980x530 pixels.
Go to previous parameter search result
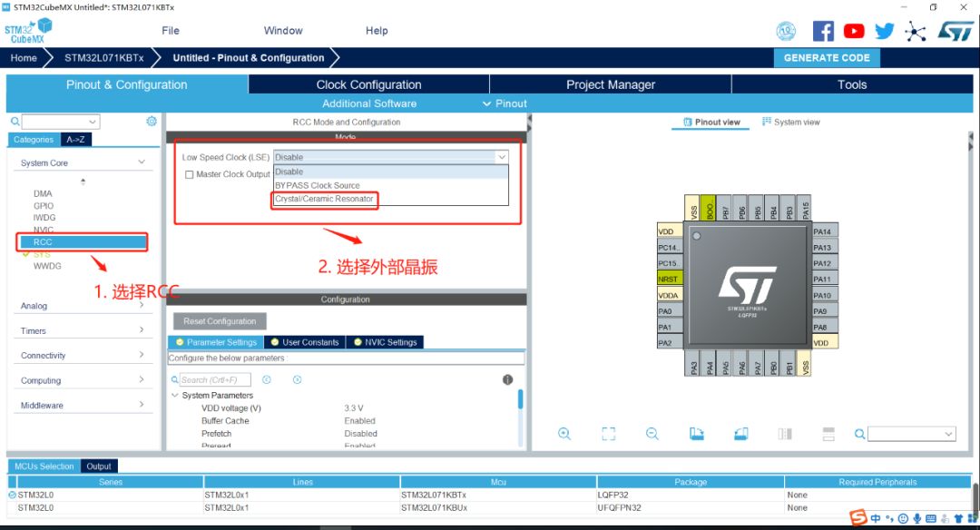point(267,380)
